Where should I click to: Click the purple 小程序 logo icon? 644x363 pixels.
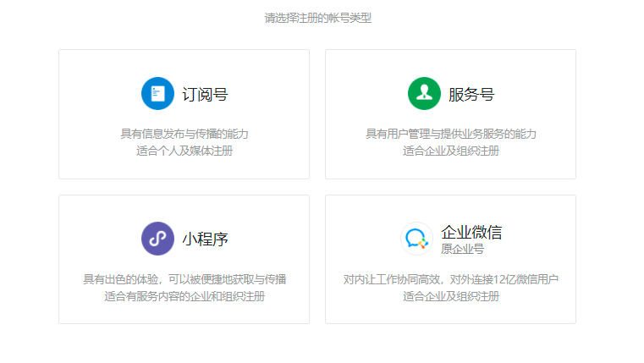click(x=157, y=239)
